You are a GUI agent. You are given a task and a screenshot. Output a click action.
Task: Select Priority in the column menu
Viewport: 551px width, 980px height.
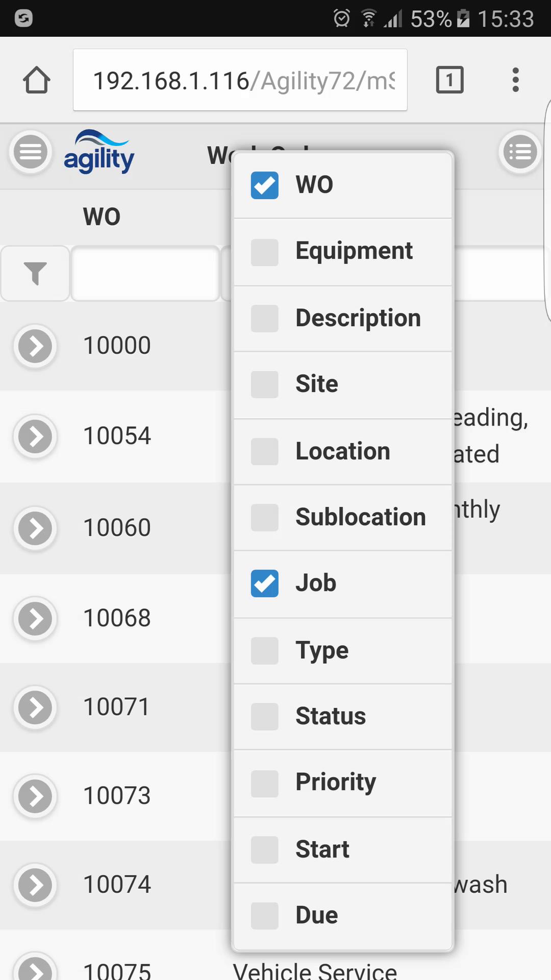click(336, 782)
